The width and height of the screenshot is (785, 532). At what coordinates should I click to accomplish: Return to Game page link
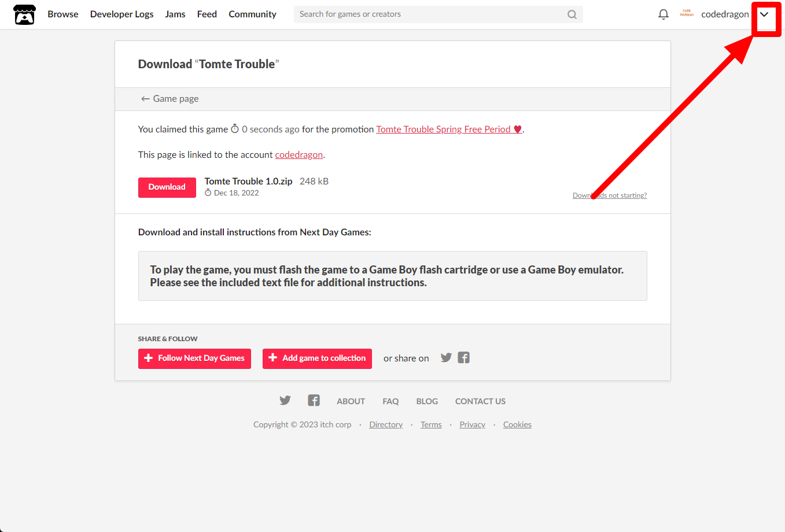(x=169, y=99)
